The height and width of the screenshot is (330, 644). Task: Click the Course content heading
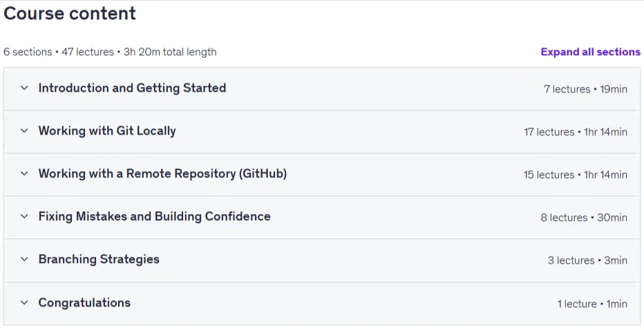coord(69,13)
